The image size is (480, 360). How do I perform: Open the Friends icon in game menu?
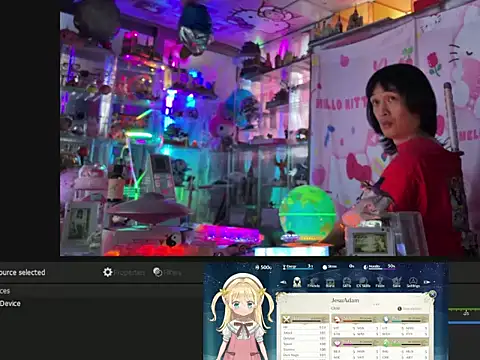click(313, 282)
